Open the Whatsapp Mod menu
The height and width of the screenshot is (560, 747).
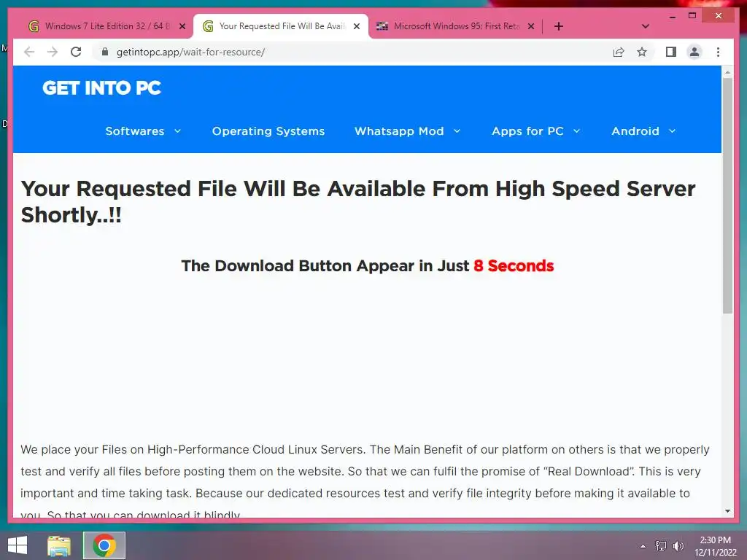coord(399,131)
